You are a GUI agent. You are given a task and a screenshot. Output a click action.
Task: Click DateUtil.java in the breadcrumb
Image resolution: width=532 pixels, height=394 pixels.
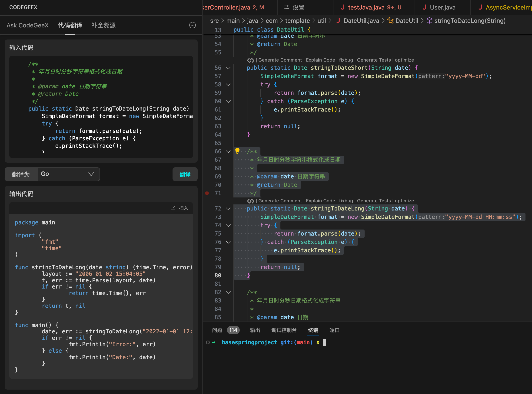361,21
